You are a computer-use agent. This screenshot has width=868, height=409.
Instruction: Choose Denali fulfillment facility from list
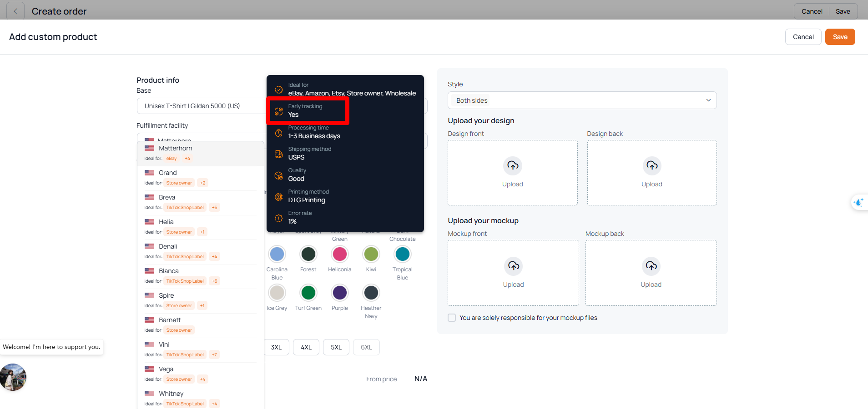168,246
